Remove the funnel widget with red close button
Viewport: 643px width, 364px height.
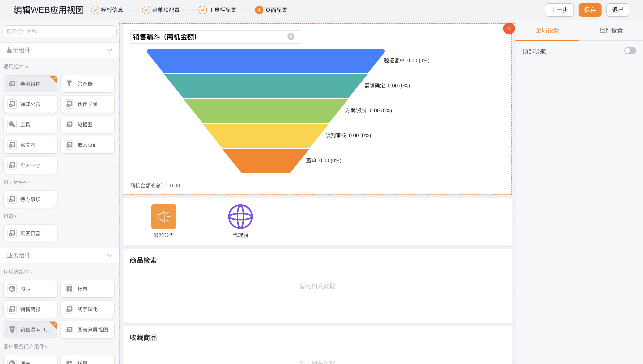509,28
